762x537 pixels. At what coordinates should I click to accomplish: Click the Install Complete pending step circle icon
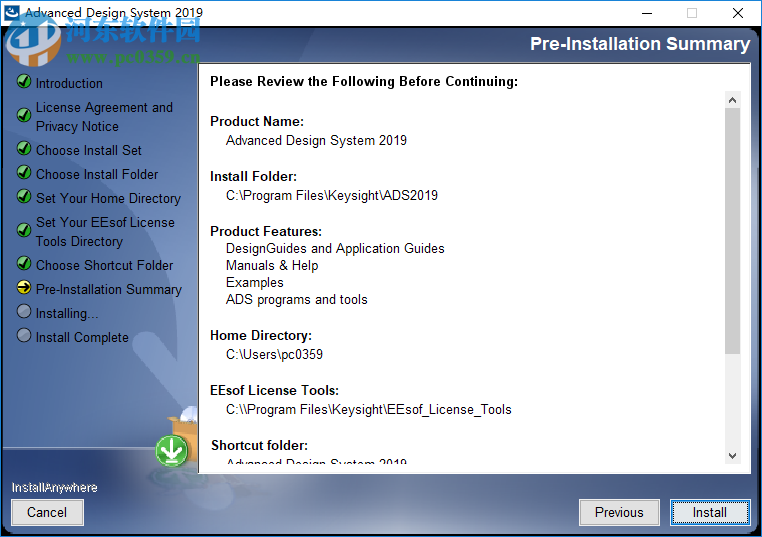pyautogui.click(x=24, y=335)
